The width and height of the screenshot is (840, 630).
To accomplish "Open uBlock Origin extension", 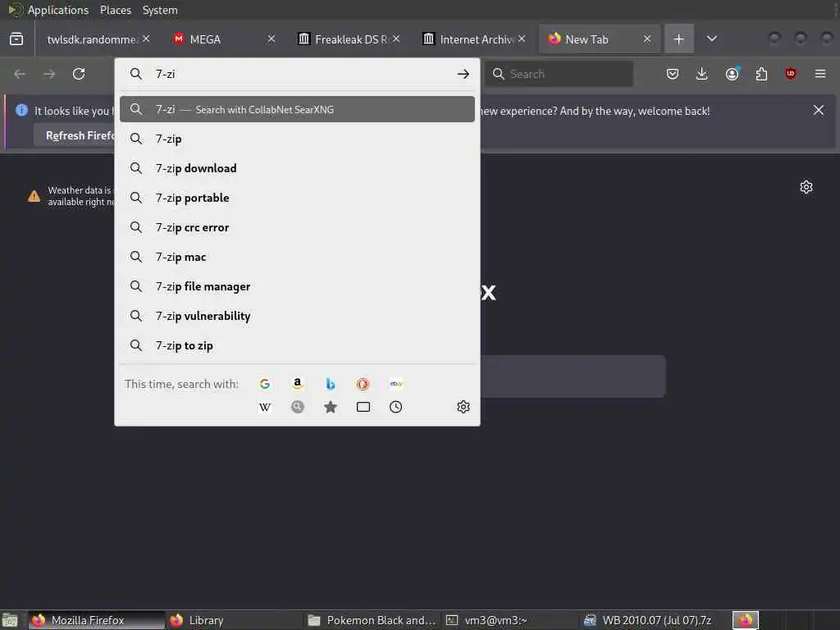I will 791,74.
